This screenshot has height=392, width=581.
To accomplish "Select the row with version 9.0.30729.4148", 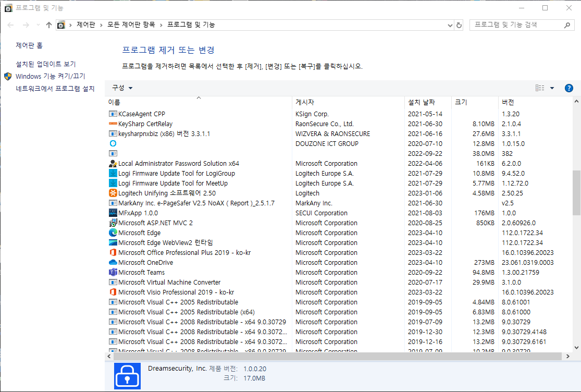I will 339,332.
